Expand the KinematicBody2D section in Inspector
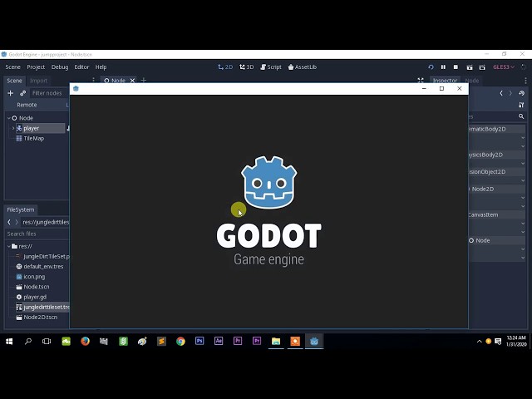This screenshot has width=532, height=399. pyautogui.click(x=496, y=129)
